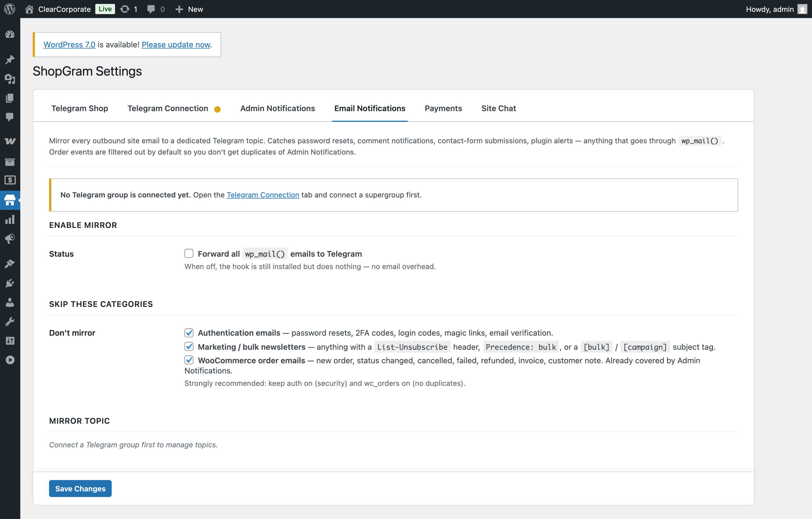Open the Payments tab

[x=443, y=108]
